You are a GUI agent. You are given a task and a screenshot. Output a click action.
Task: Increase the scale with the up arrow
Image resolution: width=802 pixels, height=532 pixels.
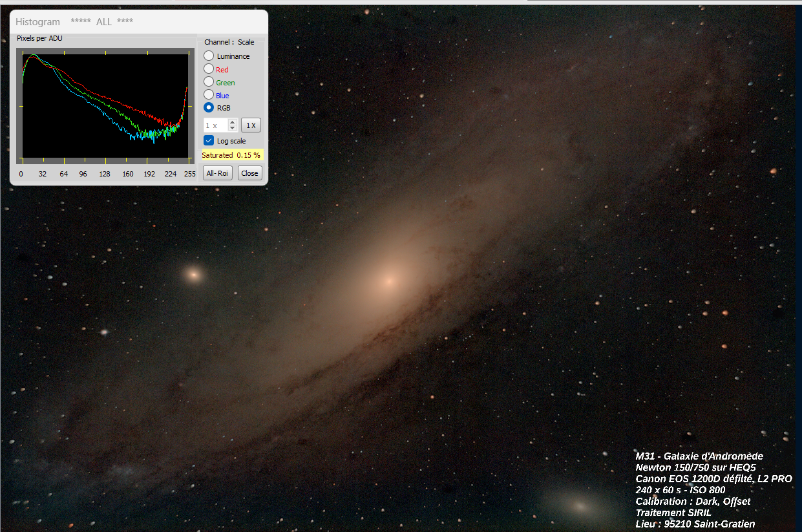(233, 122)
